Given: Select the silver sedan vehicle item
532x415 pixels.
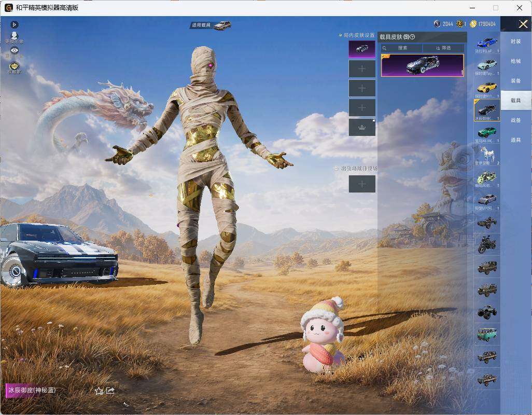Looking at the screenshot, I should tap(487, 201).
